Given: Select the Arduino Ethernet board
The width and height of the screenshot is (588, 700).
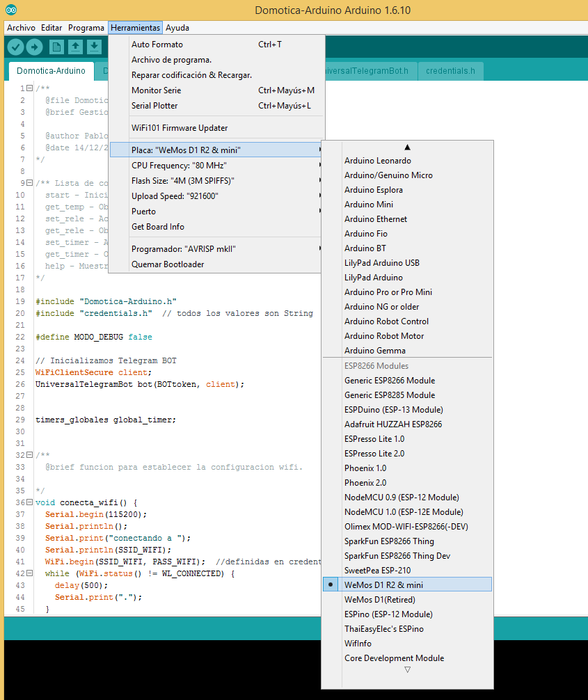Looking at the screenshot, I should [x=407, y=219].
